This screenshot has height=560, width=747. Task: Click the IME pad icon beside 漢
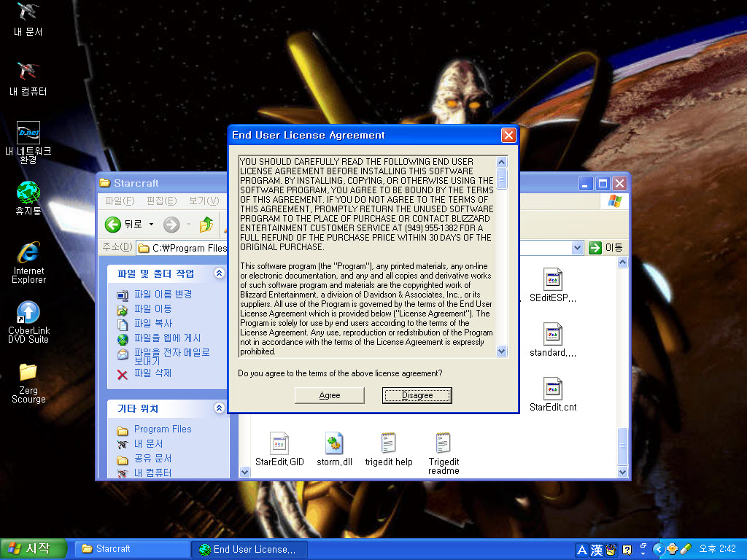click(611, 550)
